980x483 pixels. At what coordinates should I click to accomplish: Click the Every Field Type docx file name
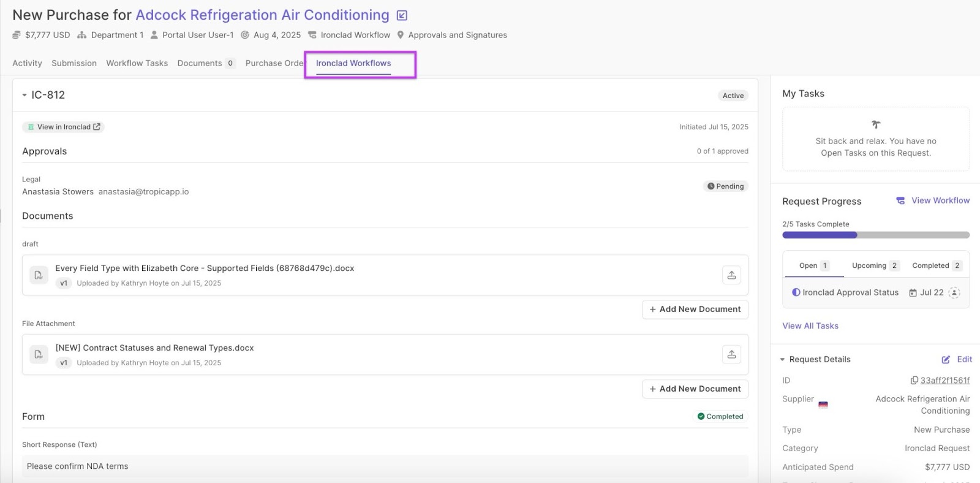tap(205, 268)
